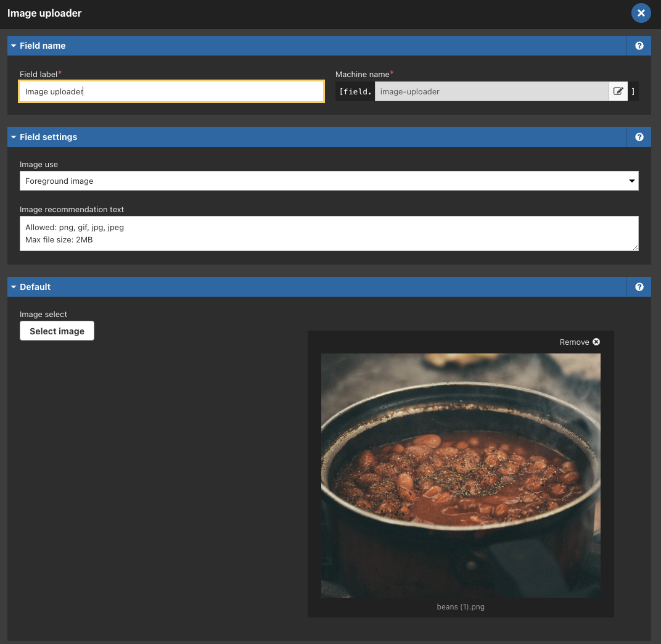Collapse the Default section

pos(14,287)
